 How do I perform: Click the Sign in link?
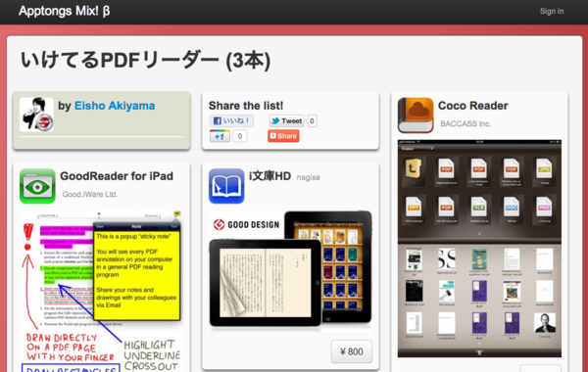coord(551,11)
